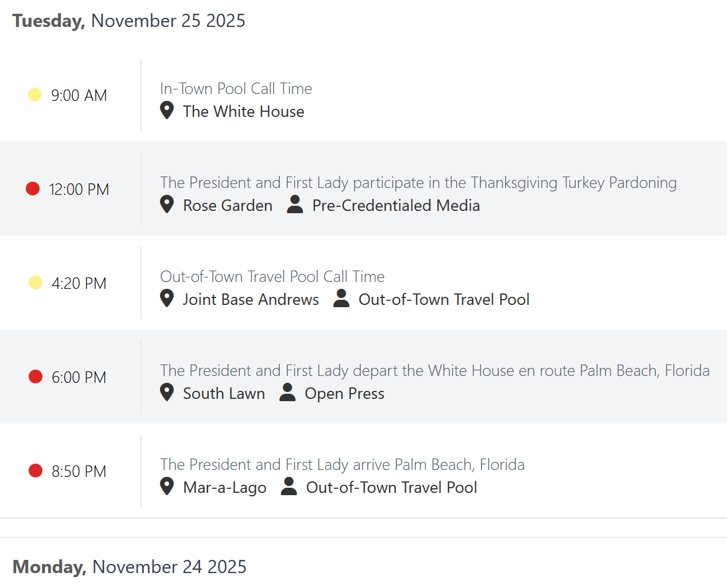Click the location pin beside The White House

167,110
